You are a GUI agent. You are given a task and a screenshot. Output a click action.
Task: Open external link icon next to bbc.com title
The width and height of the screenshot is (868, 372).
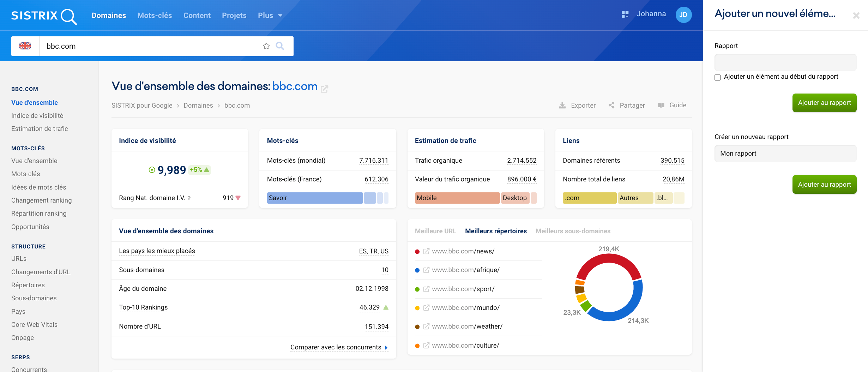325,89
